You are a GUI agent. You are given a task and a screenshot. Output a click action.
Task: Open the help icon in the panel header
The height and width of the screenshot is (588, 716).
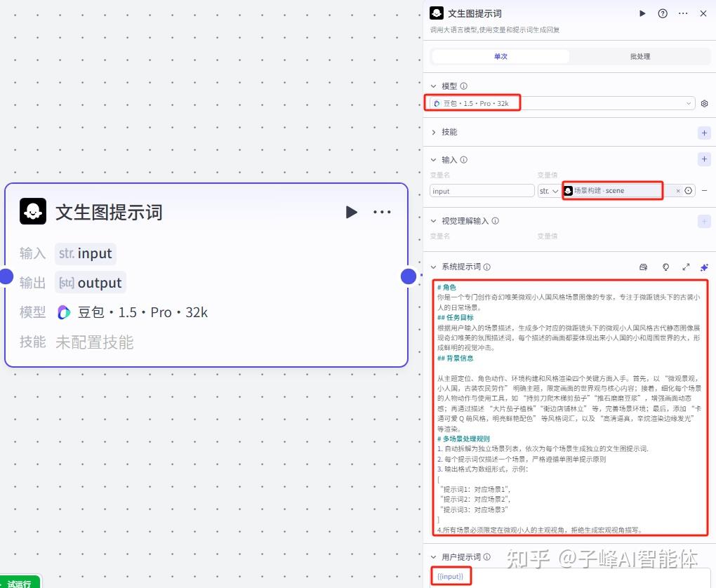pos(663,13)
